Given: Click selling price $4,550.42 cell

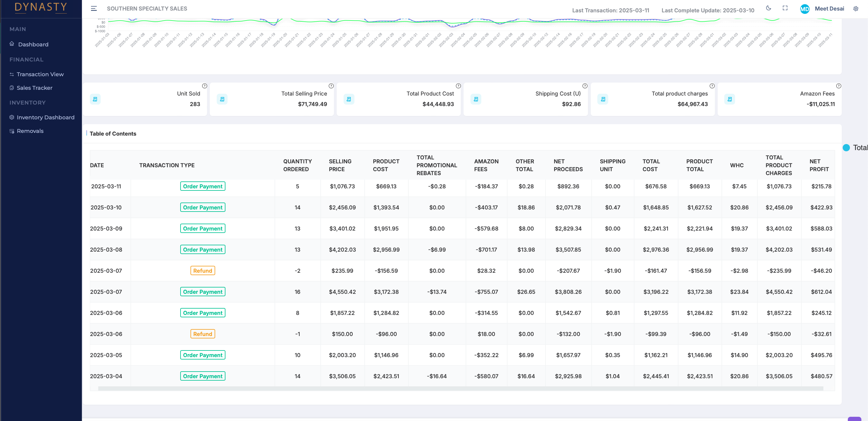Looking at the screenshot, I should (342, 292).
